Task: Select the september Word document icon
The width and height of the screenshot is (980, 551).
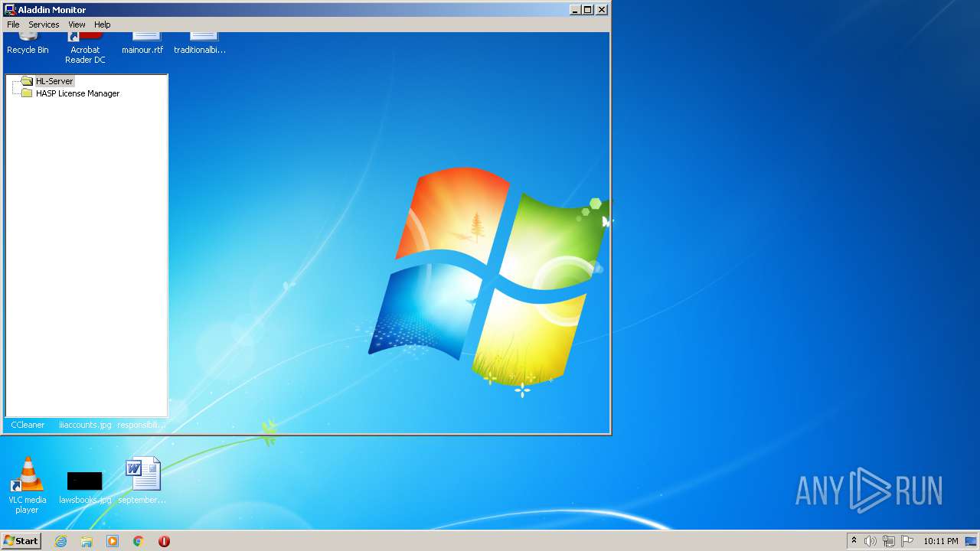Action: pos(142,481)
